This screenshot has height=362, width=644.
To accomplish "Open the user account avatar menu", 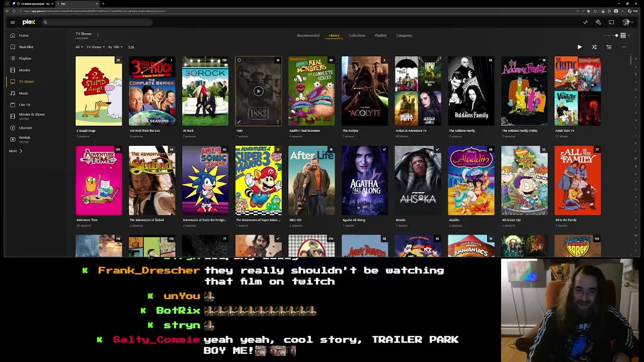I will click(626, 22).
